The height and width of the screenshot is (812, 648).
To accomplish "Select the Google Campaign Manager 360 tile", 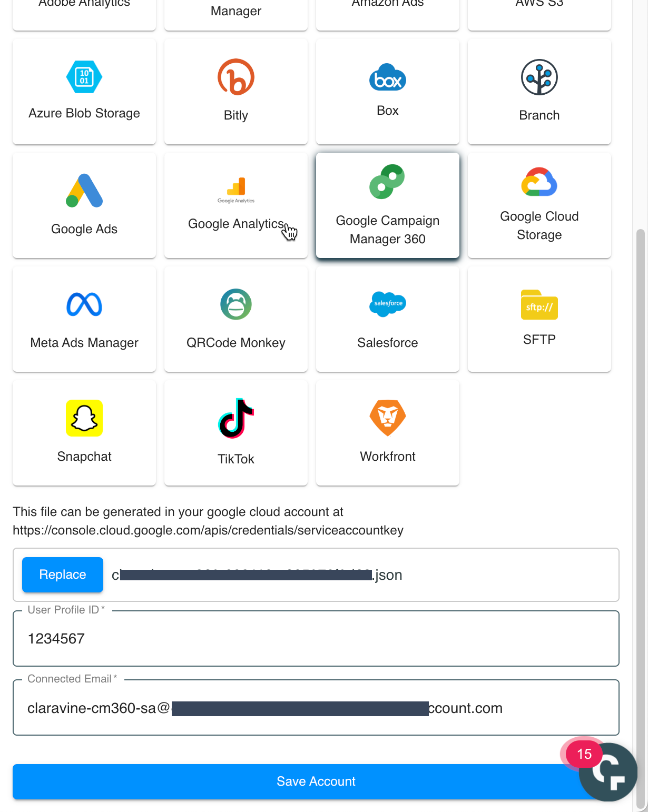I will click(387, 205).
